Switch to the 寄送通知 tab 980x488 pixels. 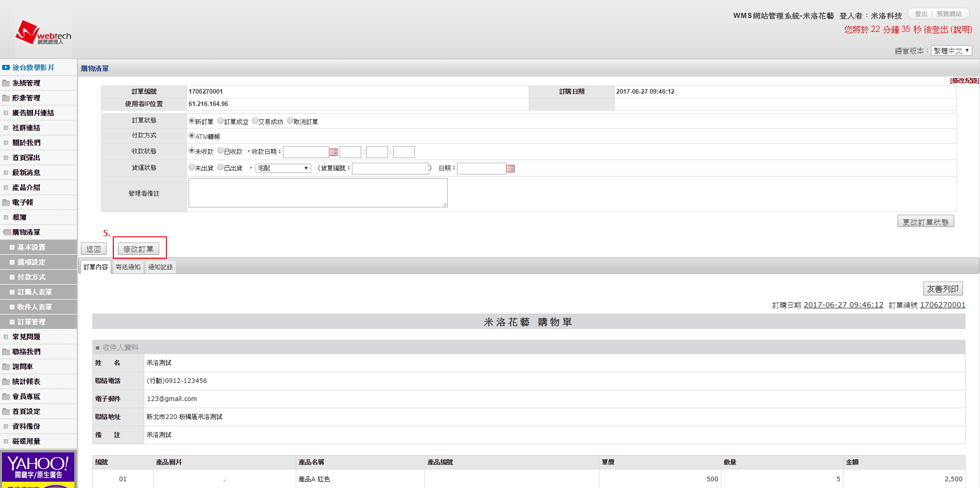pos(128,267)
